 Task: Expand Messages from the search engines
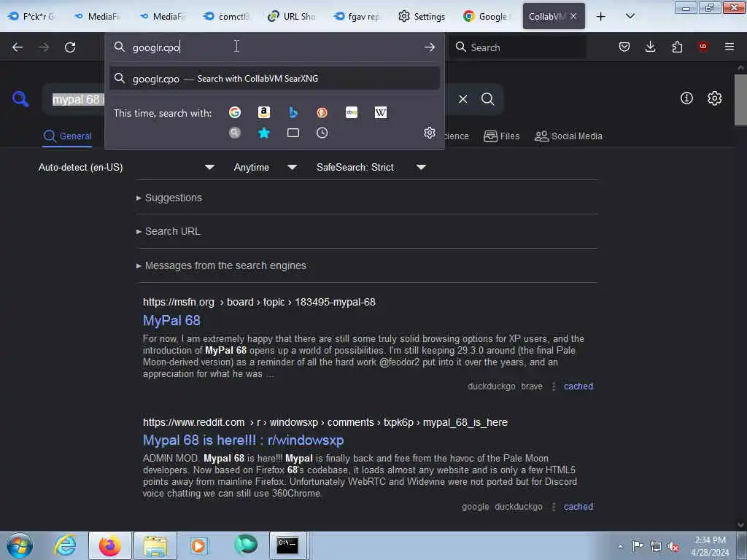(221, 265)
